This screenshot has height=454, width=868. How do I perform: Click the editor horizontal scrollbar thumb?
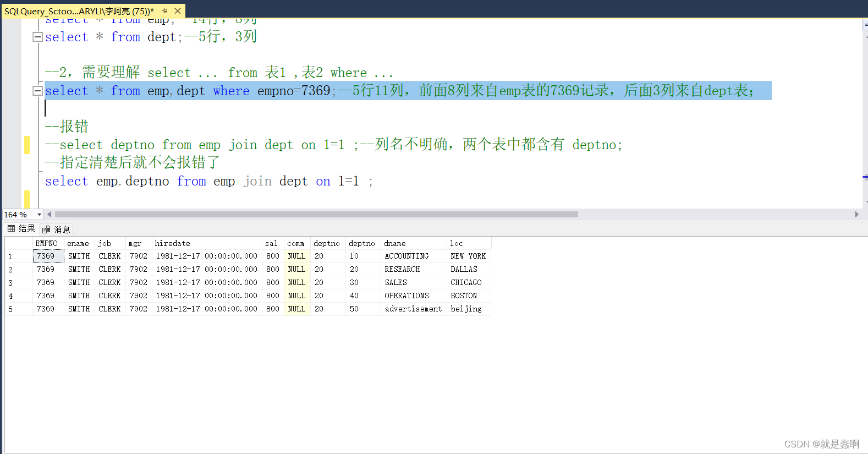click(x=316, y=215)
